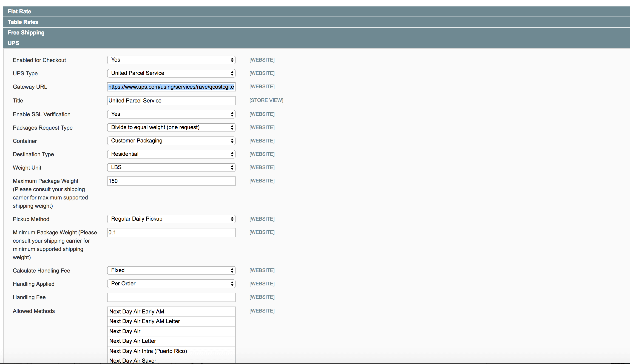This screenshot has width=630, height=364.
Task: Click [WEBSITE] scope next to Allowed Methods
Action: 262,311
